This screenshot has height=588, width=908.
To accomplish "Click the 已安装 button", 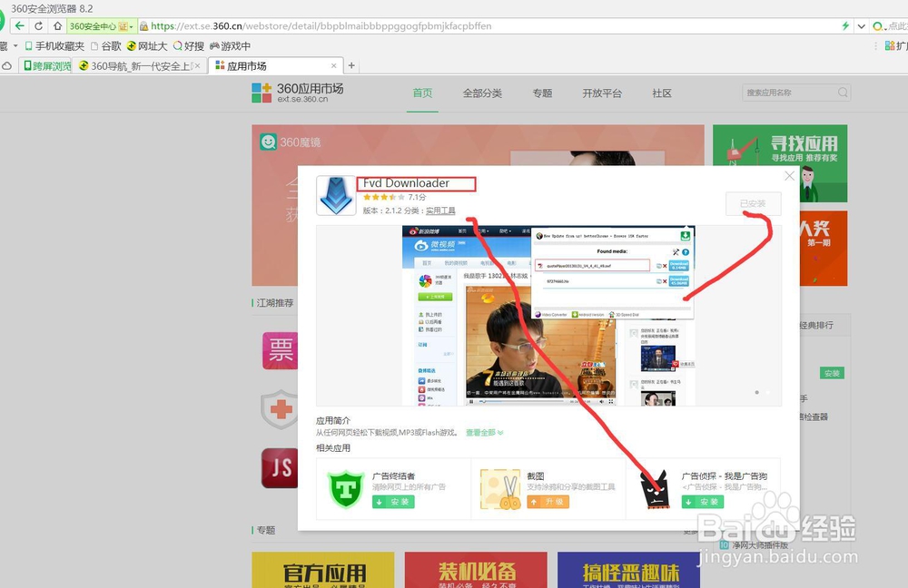I will coord(753,204).
